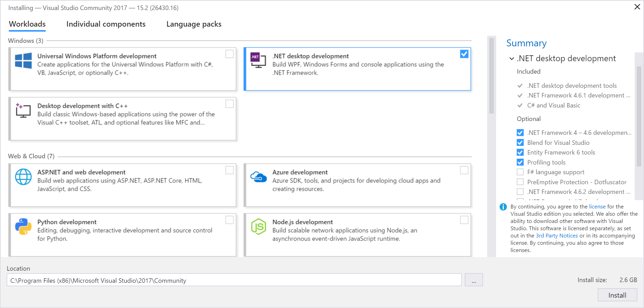Click the Node.js development hexagon icon

click(258, 227)
